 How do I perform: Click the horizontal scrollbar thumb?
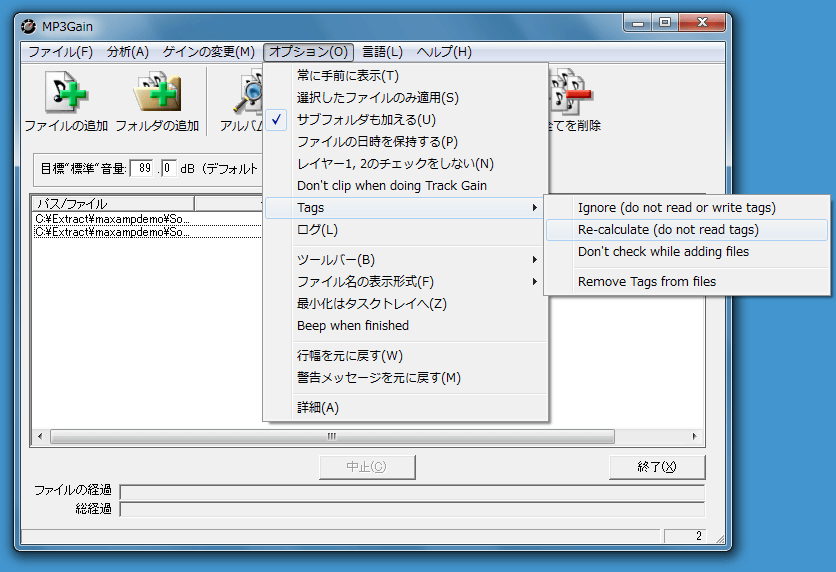pyautogui.click(x=332, y=437)
